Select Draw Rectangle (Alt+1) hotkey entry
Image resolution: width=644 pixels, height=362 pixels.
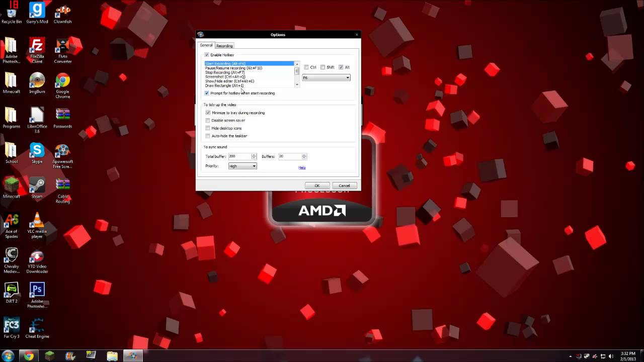click(249, 85)
